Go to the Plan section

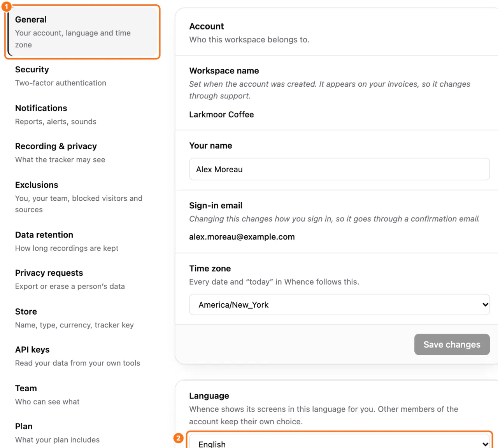click(x=82, y=432)
